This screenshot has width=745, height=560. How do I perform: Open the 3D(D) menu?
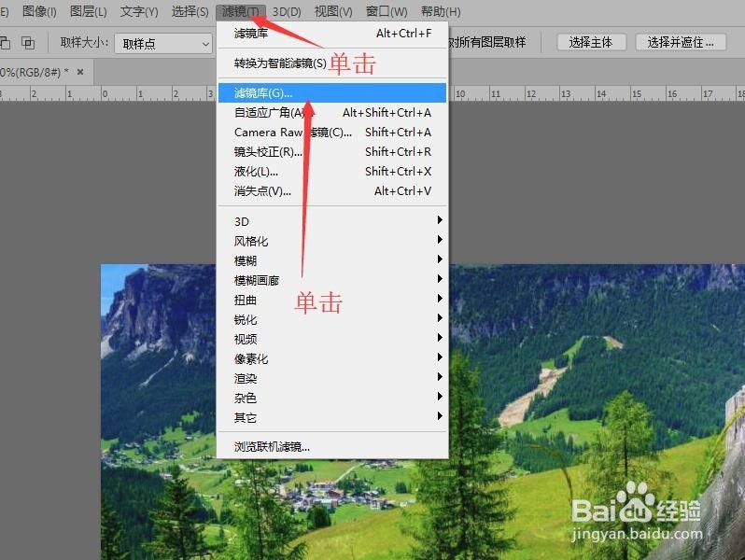(x=287, y=11)
